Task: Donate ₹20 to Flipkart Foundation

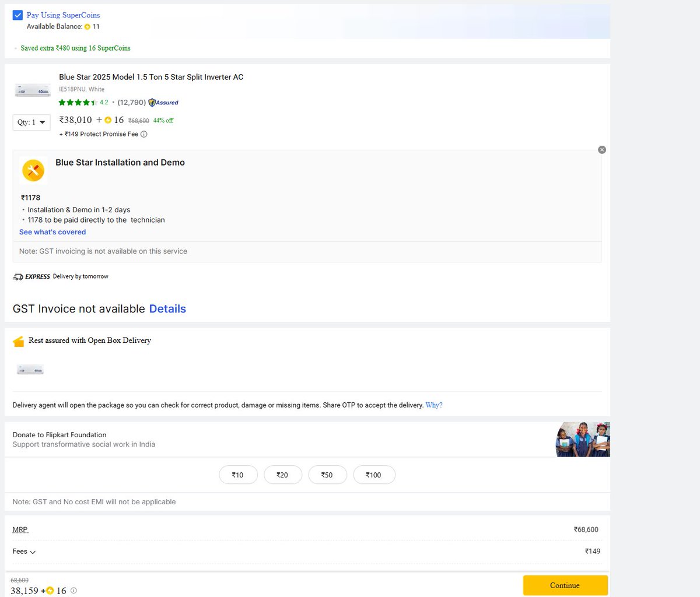Action: (283, 475)
